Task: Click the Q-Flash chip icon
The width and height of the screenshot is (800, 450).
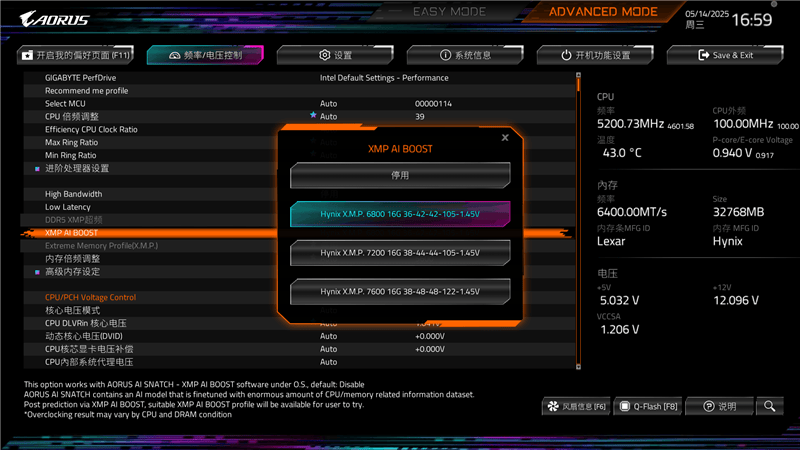Action: coord(624,406)
